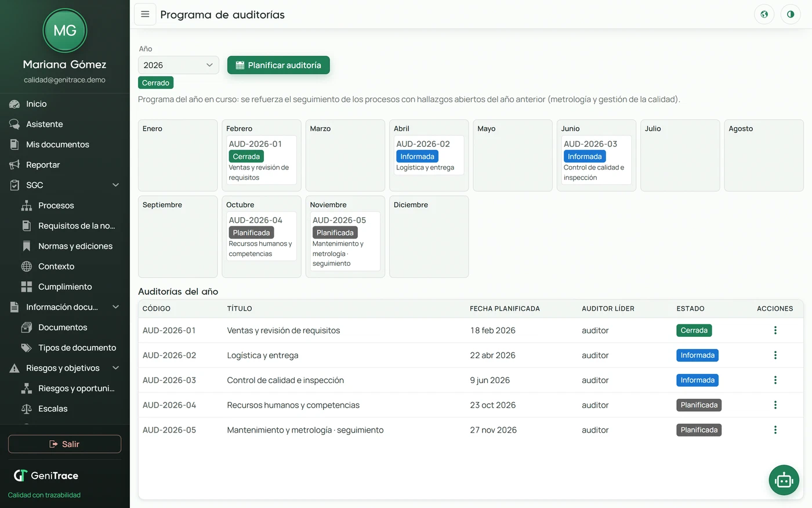Select Cumplimiento in the sidebar
Image resolution: width=812 pixels, height=508 pixels.
pos(64,287)
